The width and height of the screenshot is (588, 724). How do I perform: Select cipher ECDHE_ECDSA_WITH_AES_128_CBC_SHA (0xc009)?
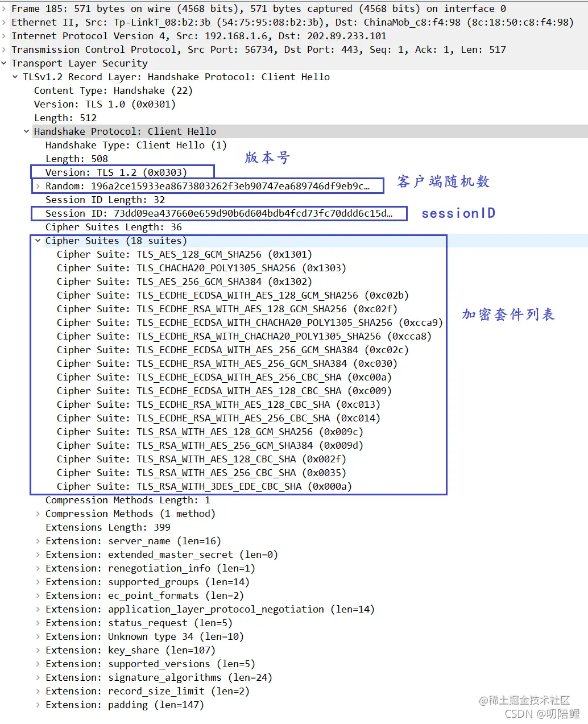pyautogui.click(x=224, y=391)
